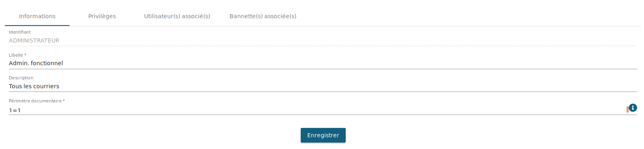Click the blue info icon beside Périmètre documentaire
Screen dimensions: 644x149
click(x=633, y=108)
